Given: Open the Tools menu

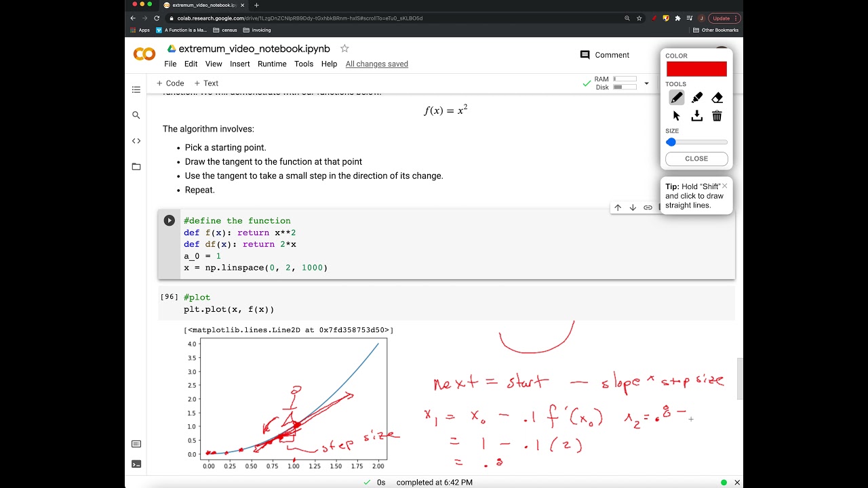Looking at the screenshot, I should (x=304, y=64).
